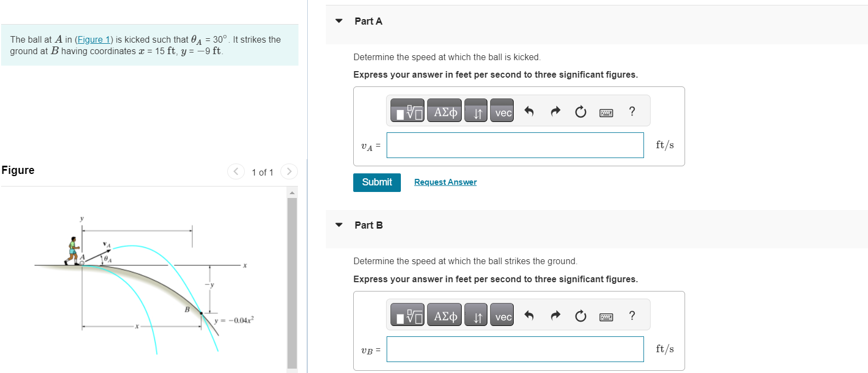Undo last entry in Part A toolbar

(529, 112)
